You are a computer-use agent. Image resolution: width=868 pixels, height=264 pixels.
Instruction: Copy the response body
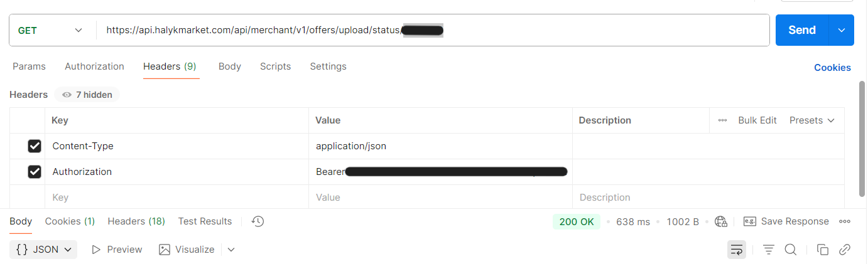[x=823, y=250]
